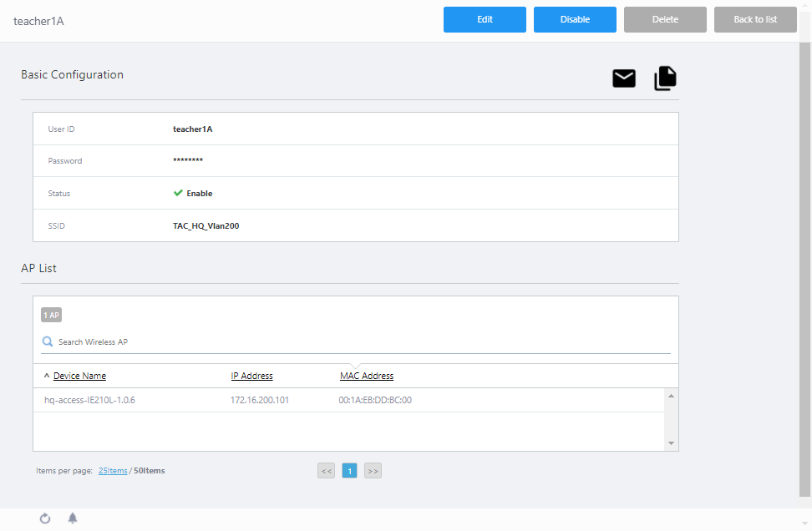This screenshot has width=812, height=531.
Task: Sort AP list by Device Name
Action: coord(79,376)
